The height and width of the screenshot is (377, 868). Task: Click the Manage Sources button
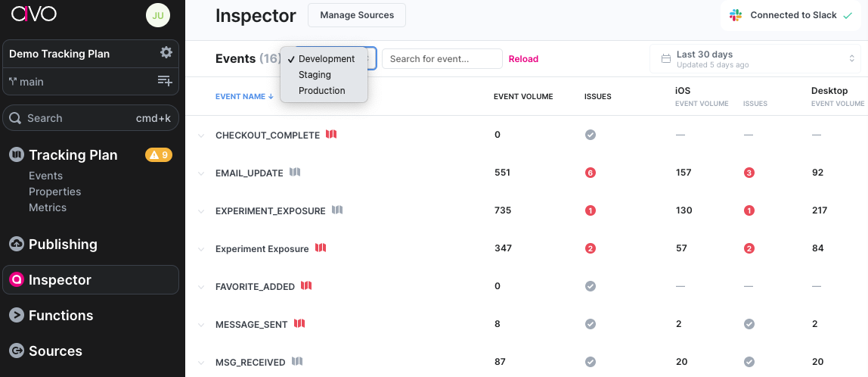point(357,15)
